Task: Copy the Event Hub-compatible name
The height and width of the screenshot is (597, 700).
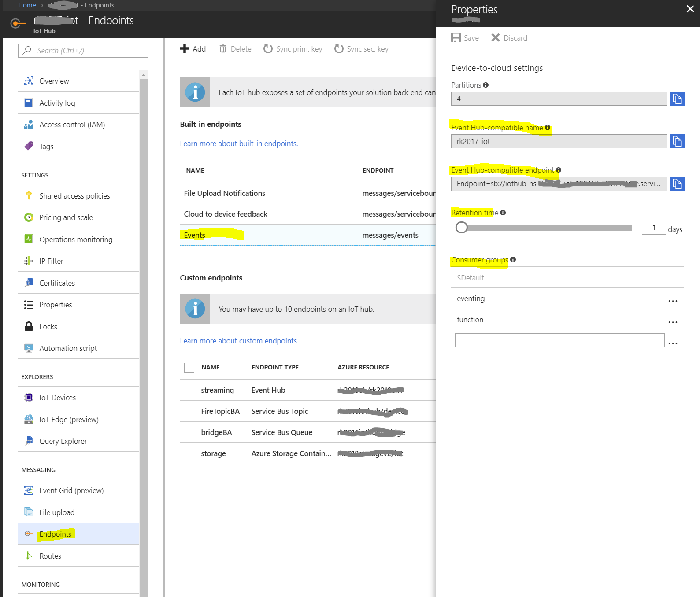Action: (677, 141)
